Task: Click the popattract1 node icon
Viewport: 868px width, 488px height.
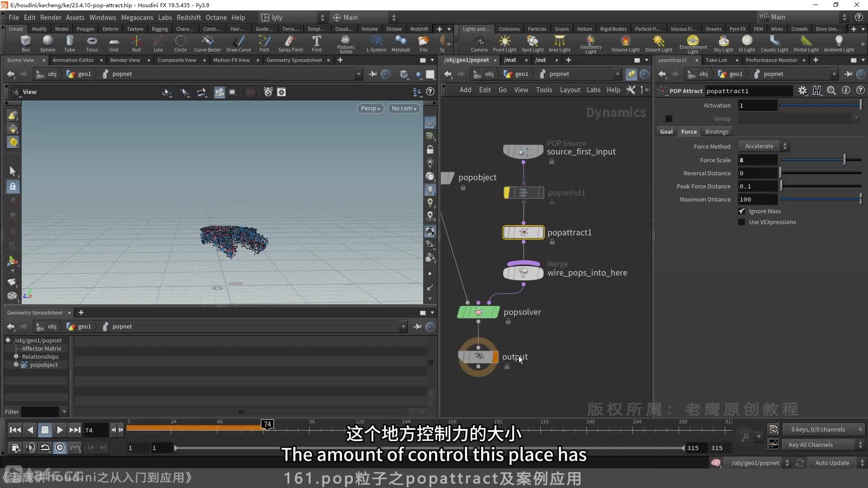Action: 524,232
